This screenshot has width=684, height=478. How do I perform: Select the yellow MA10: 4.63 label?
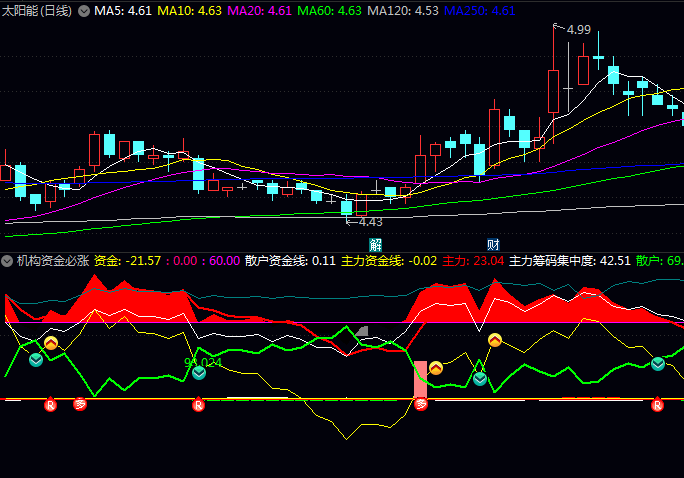[189, 11]
